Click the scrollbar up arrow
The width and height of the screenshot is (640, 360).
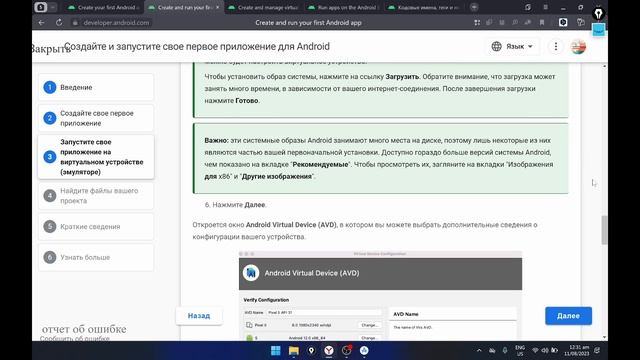(x=604, y=66)
